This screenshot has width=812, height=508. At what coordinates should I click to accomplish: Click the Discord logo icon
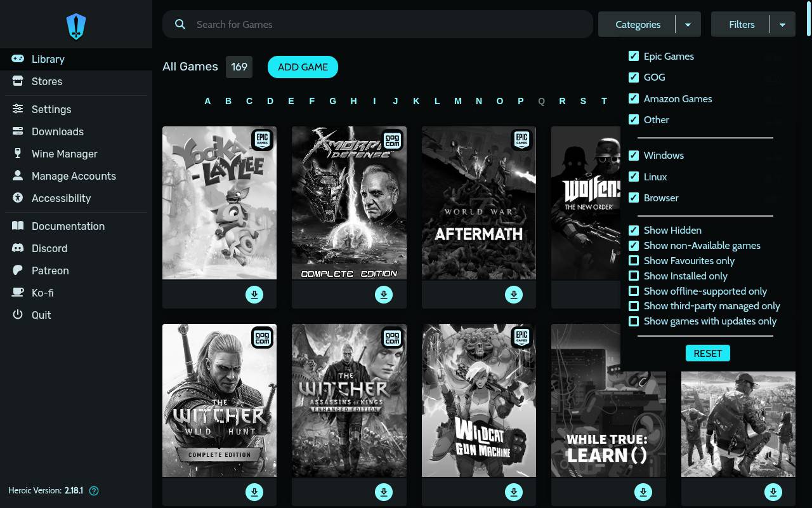(18, 248)
